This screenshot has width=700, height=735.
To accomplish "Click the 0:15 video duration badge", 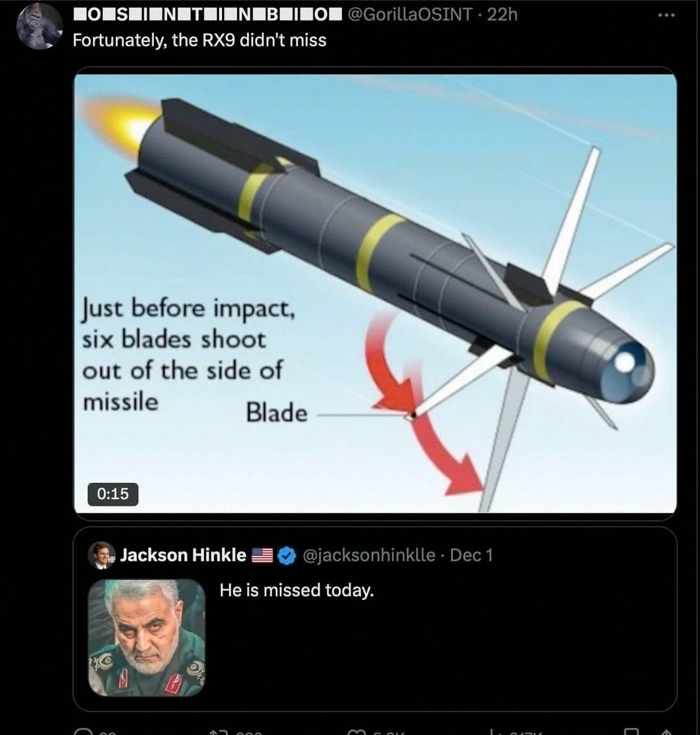I will pos(113,494).
